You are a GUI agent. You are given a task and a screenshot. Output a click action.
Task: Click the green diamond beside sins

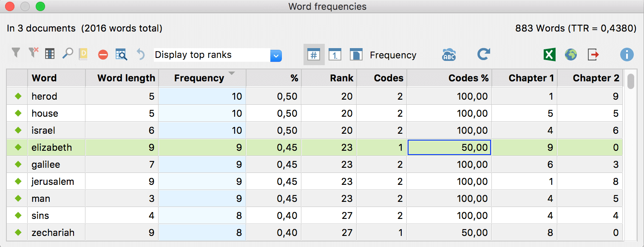tap(18, 215)
